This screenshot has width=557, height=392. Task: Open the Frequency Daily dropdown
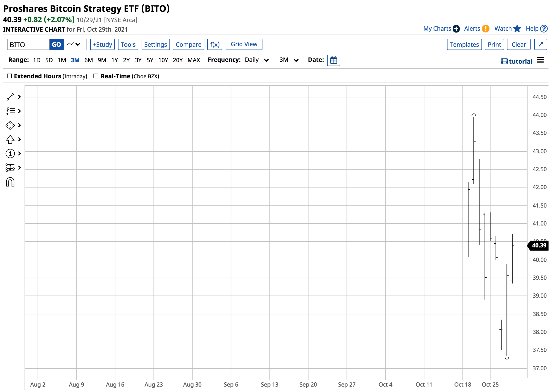pyautogui.click(x=257, y=60)
